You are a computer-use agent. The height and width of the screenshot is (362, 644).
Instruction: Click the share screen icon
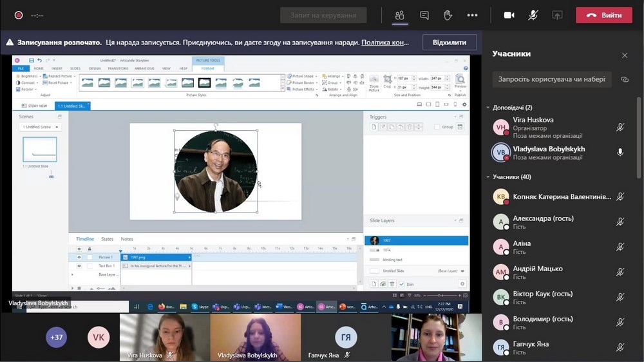558,15
